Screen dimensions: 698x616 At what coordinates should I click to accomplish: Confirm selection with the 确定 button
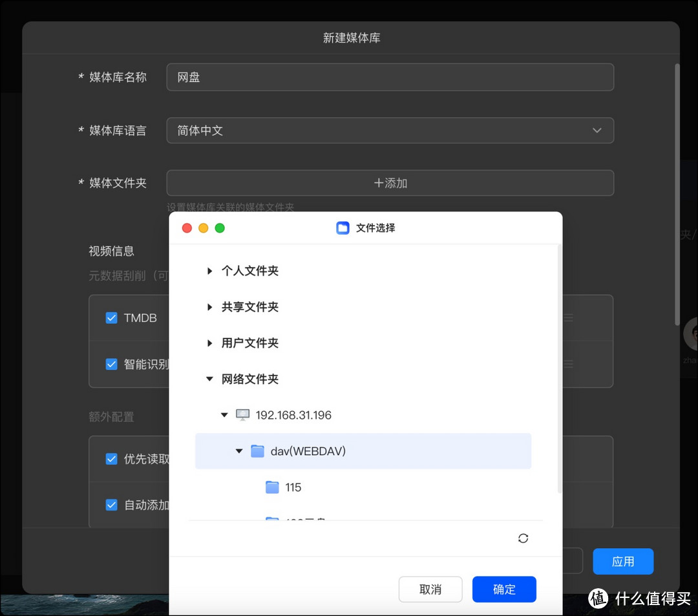pos(504,589)
